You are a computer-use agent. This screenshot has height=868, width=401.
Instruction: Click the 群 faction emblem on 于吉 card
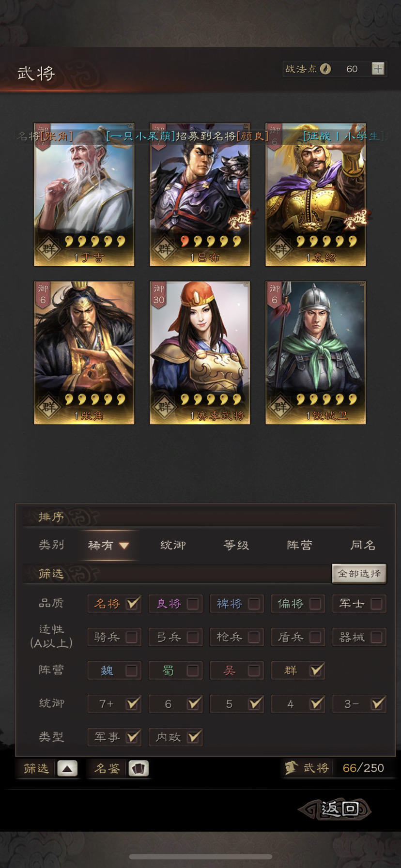pyautogui.click(x=48, y=249)
